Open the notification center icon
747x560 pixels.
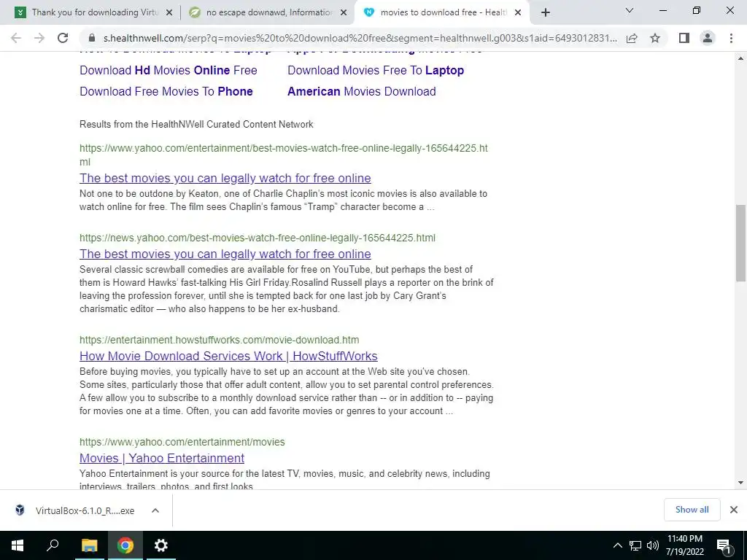tap(724, 546)
